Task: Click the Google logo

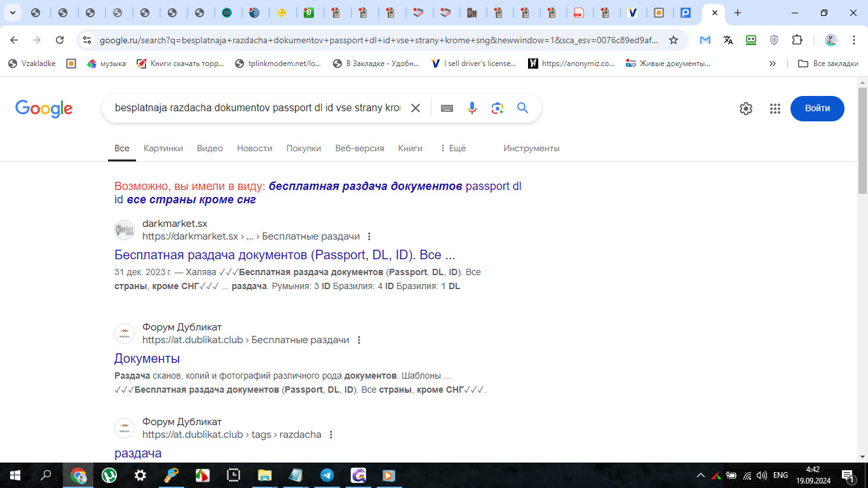Action: [44, 109]
